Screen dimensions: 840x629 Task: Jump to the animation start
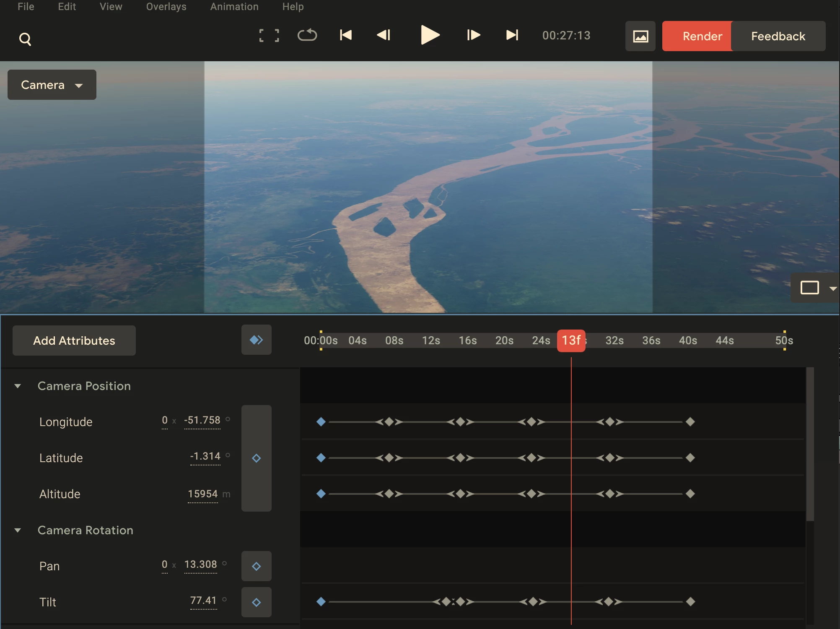click(346, 35)
